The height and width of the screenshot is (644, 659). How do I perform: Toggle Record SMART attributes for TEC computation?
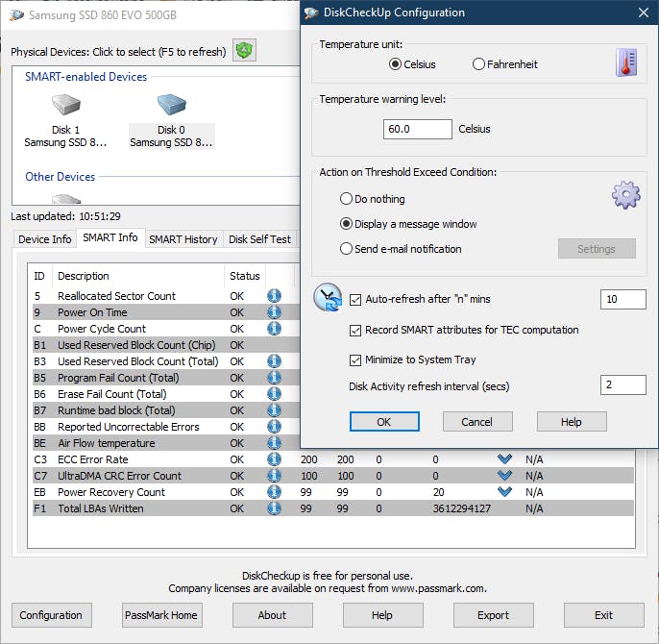tap(355, 331)
